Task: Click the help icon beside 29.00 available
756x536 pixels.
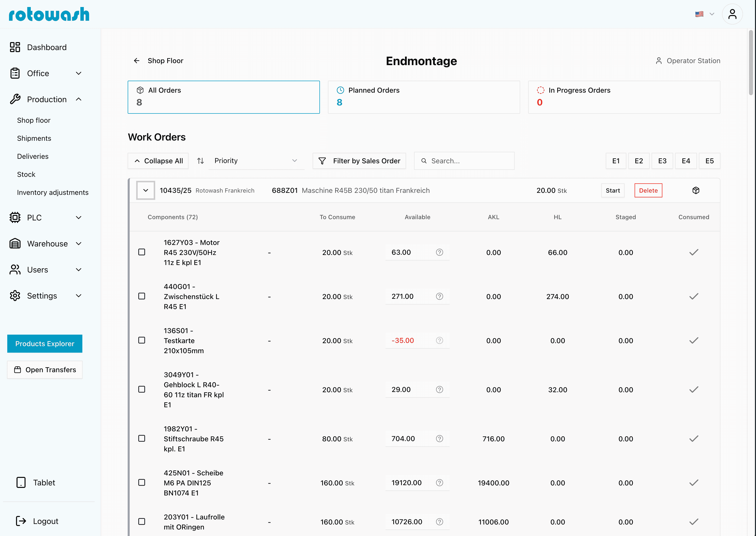Action: coord(439,389)
